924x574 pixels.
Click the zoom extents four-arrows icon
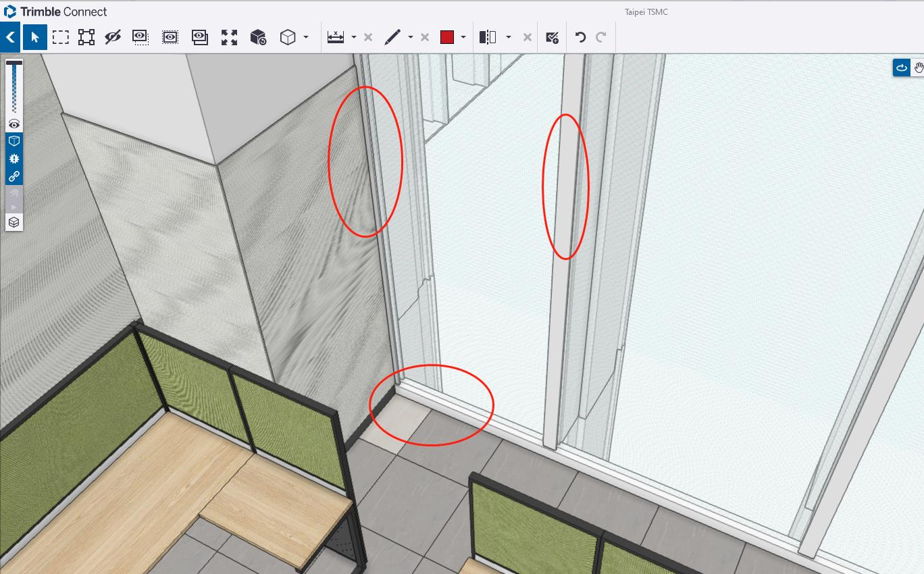pos(230,38)
